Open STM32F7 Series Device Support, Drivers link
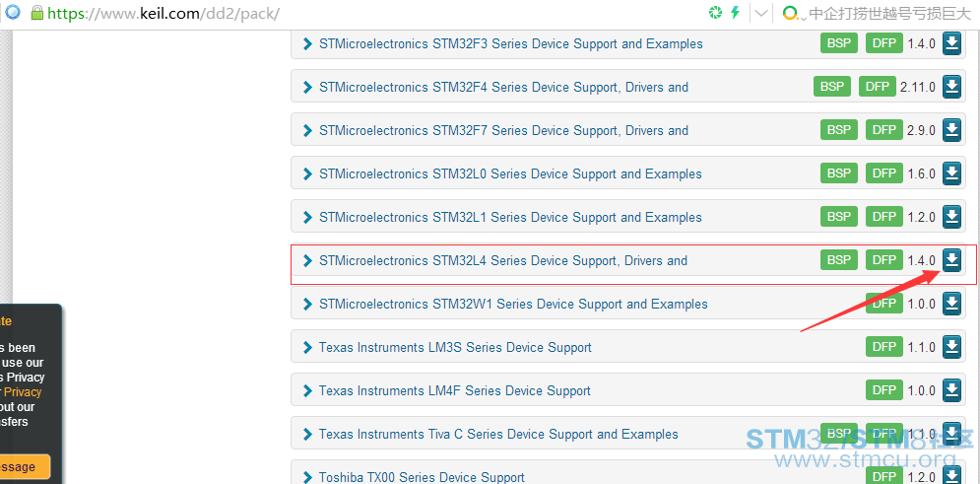This screenshot has width=980, height=484. (x=503, y=130)
